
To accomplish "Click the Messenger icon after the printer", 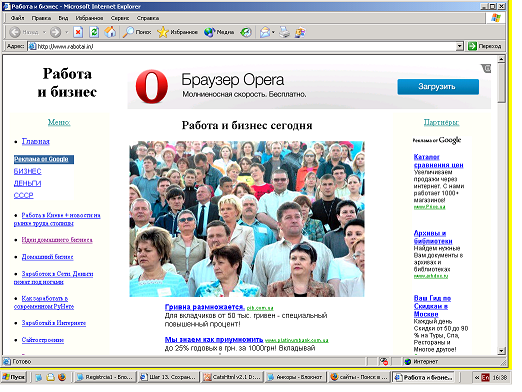I will point(300,32).
